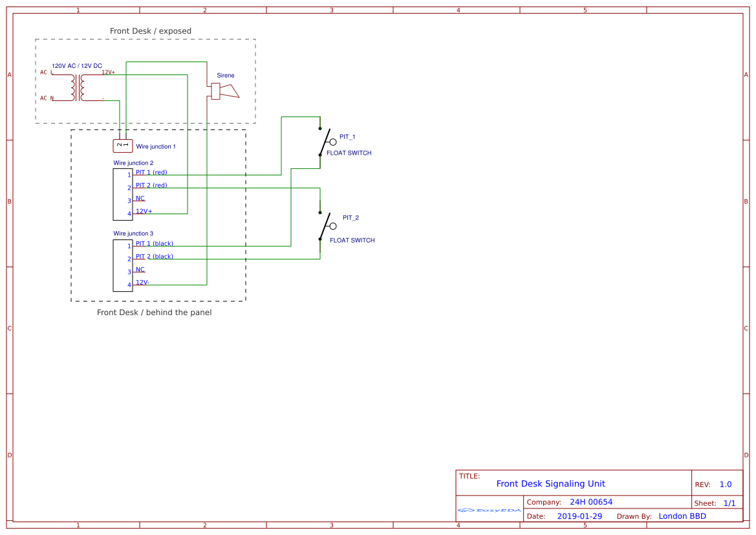Screen dimensions: 756x535
Task: Click the 12V+ label on junction 2
Action: click(x=144, y=211)
